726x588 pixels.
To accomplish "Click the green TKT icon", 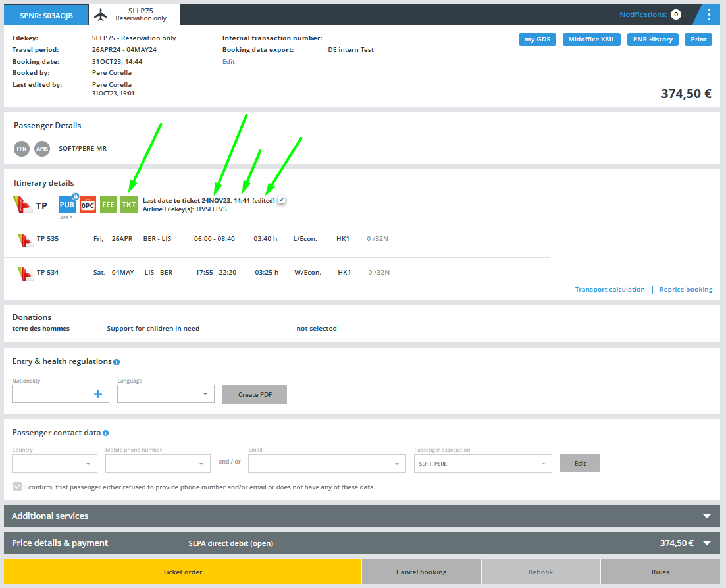I will point(129,205).
